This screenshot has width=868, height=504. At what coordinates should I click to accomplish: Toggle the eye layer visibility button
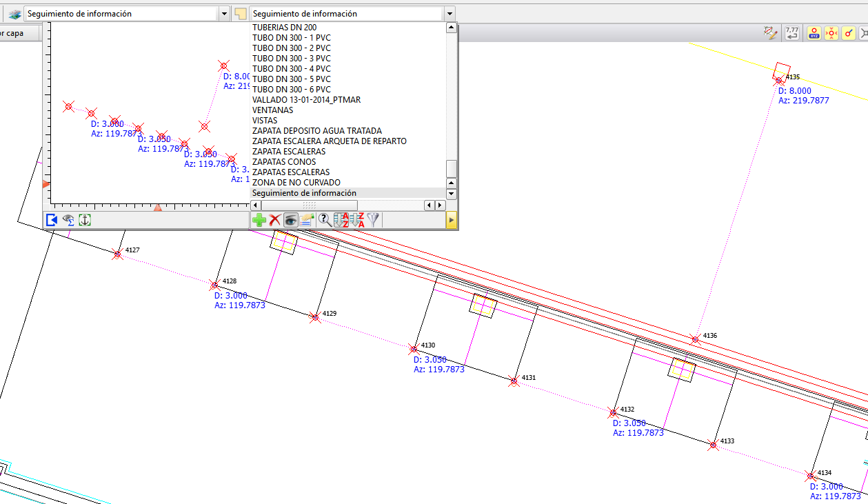pyautogui.click(x=290, y=220)
